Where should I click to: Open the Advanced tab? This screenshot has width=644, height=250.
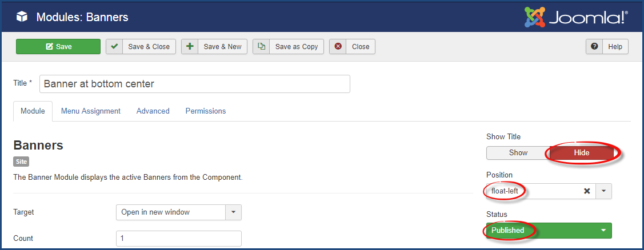click(x=153, y=111)
